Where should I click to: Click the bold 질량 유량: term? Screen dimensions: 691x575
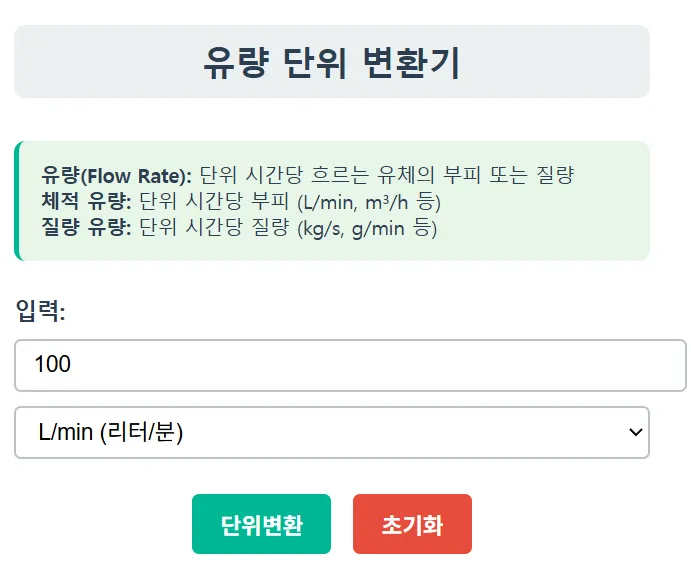click(x=87, y=228)
